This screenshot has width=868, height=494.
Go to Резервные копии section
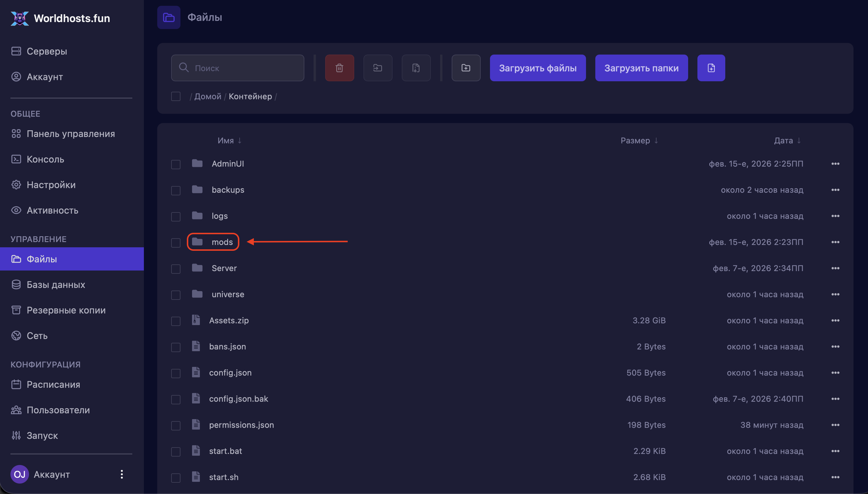[x=66, y=310]
